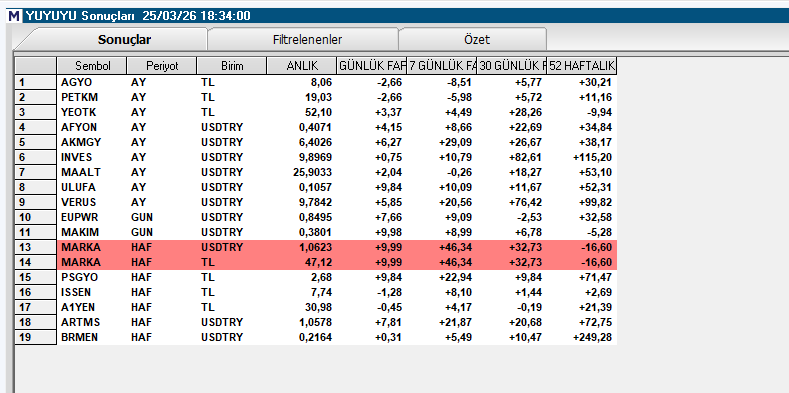Click row header number 1

[35, 82]
